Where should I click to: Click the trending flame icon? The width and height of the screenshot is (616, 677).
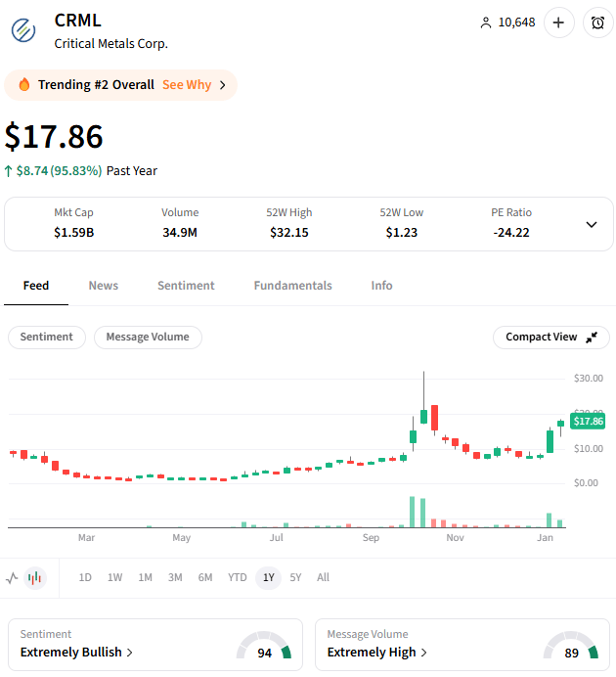click(x=24, y=84)
